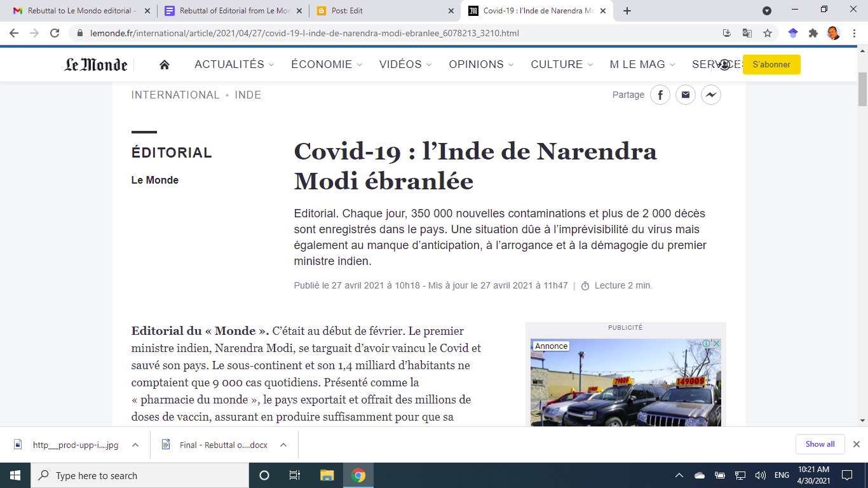
Task: Click Le Monde author link
Action: point(155,180)
